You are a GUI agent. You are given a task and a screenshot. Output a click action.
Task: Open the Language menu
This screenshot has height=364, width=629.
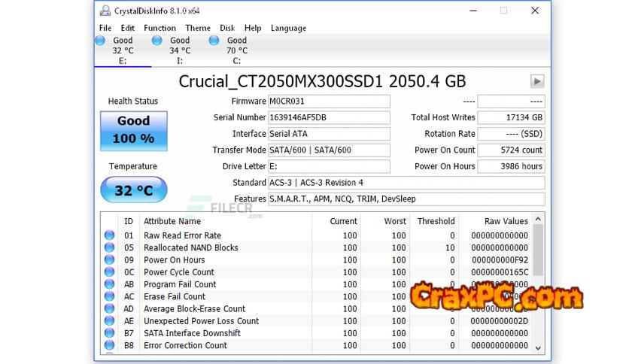click(288, 28)
